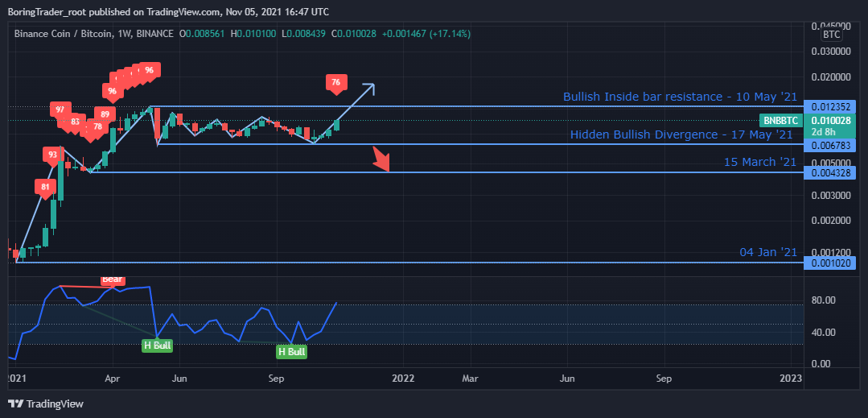Click the red Bear divergence label
868x418 pixels.
[x=113, y=279]
